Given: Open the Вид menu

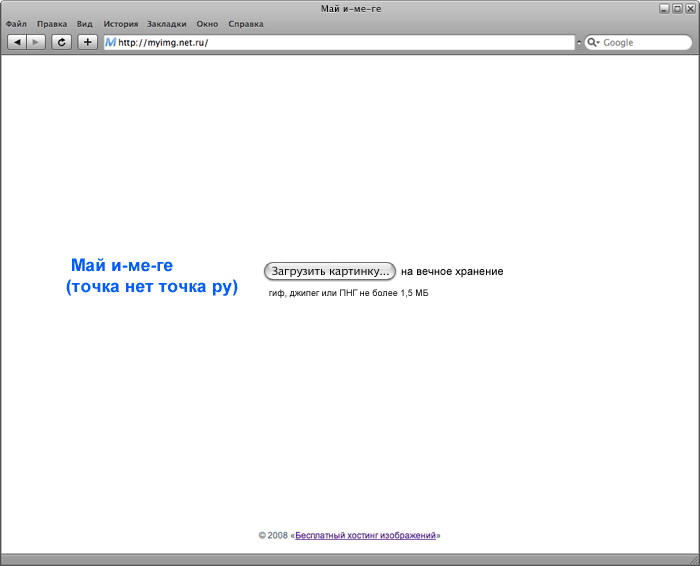Looking at the screenshot, I should (85, 22).
